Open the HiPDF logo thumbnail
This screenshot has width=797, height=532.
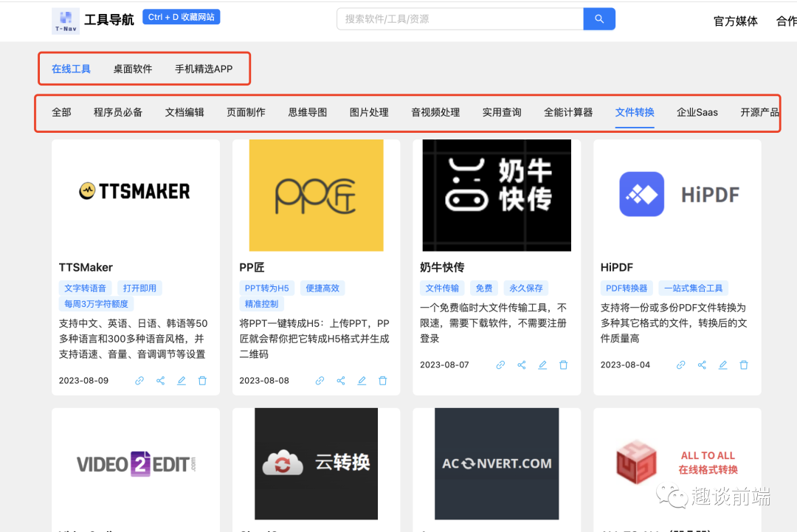pyautogui.click(x=677, y=194)
